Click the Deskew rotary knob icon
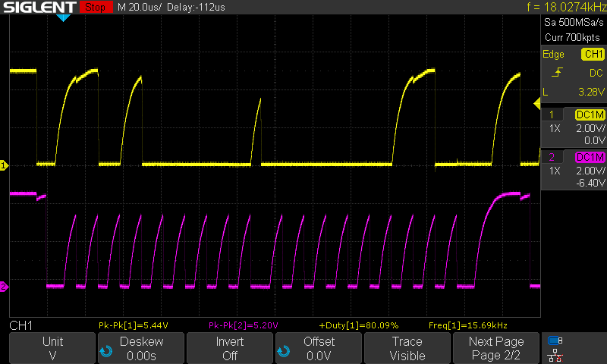 coord(105,351)
